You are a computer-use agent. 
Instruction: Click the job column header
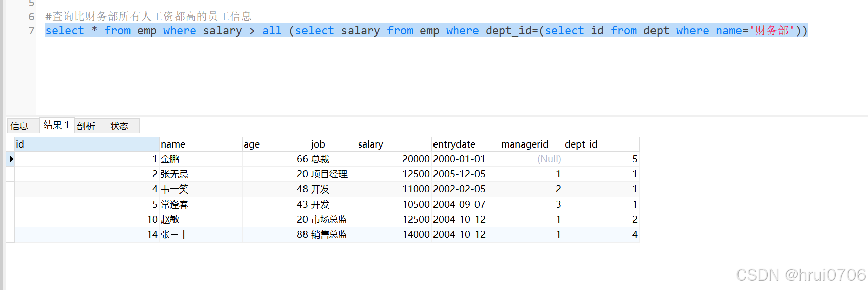[333, 144]
